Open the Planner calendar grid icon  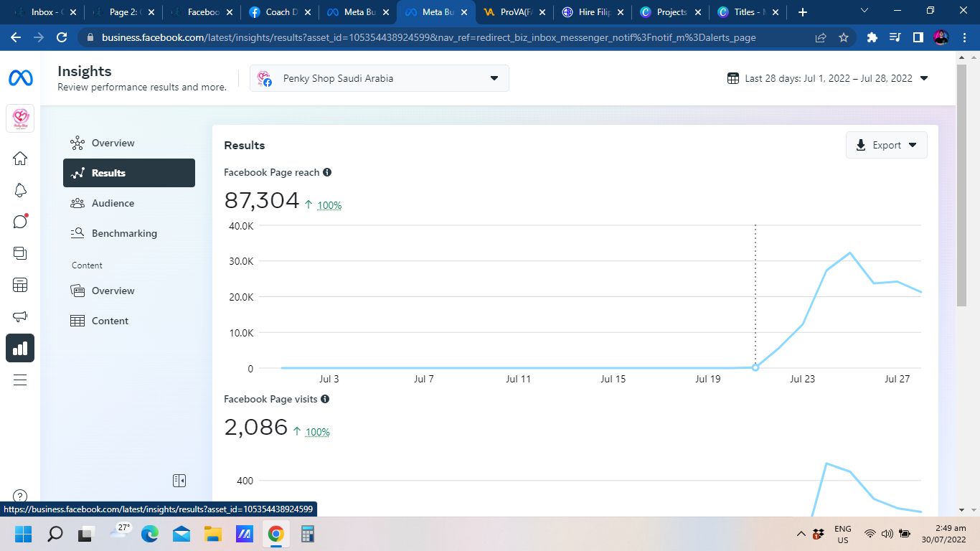(x=20, y=285)
